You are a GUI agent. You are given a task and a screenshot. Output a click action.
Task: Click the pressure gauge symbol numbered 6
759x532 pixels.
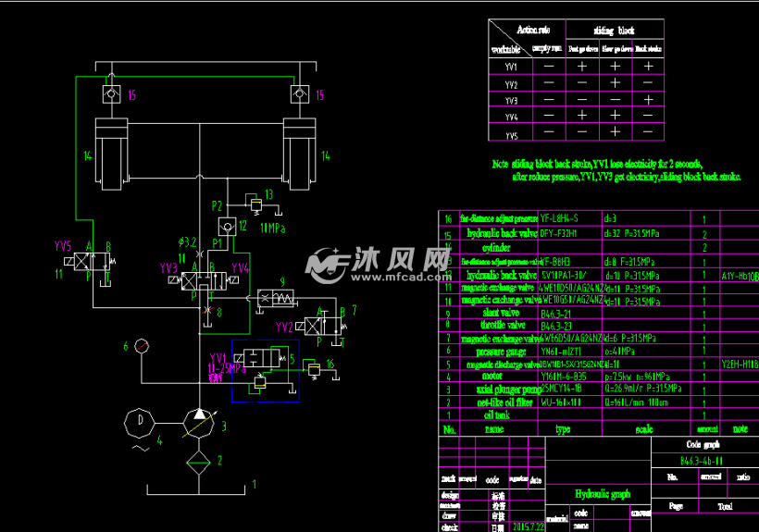pos(142,346)
